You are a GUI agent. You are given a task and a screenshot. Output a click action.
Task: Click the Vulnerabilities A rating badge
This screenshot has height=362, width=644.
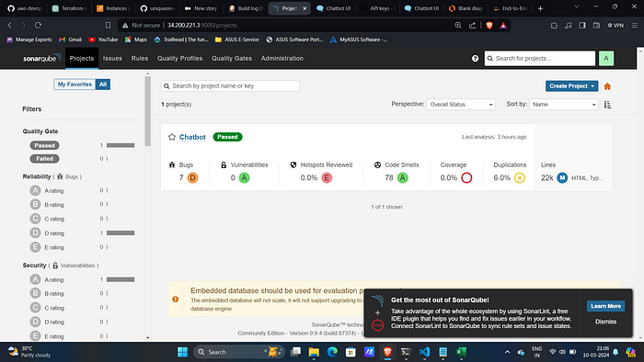[x=244, y=177]
